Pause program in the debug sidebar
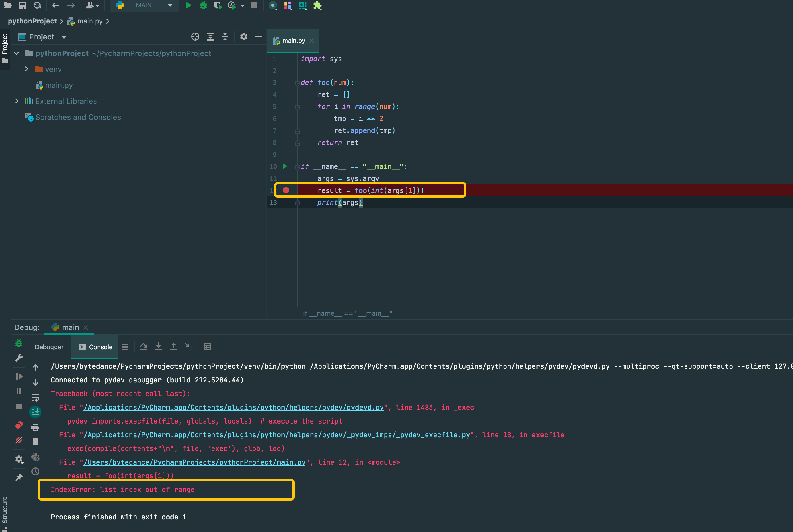 tap(19, 392)
